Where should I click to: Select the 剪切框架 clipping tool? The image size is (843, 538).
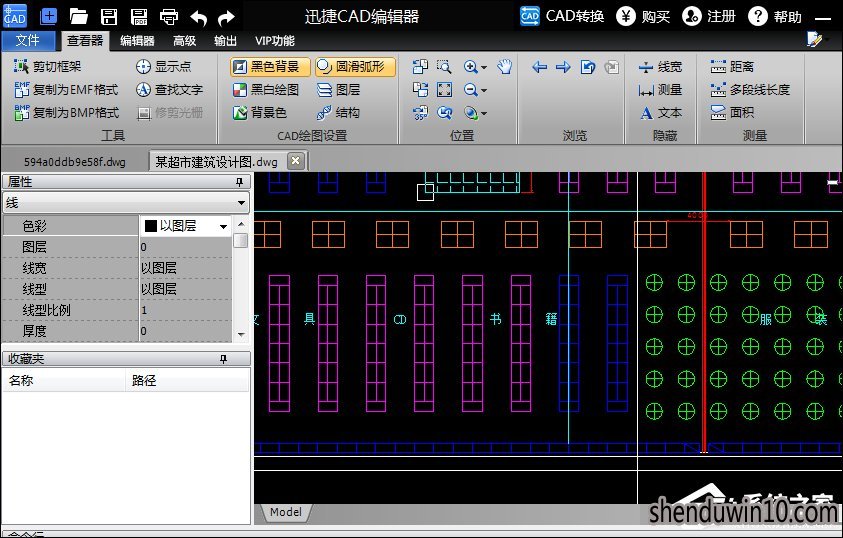pyautogui.click(x=47, y=67)
